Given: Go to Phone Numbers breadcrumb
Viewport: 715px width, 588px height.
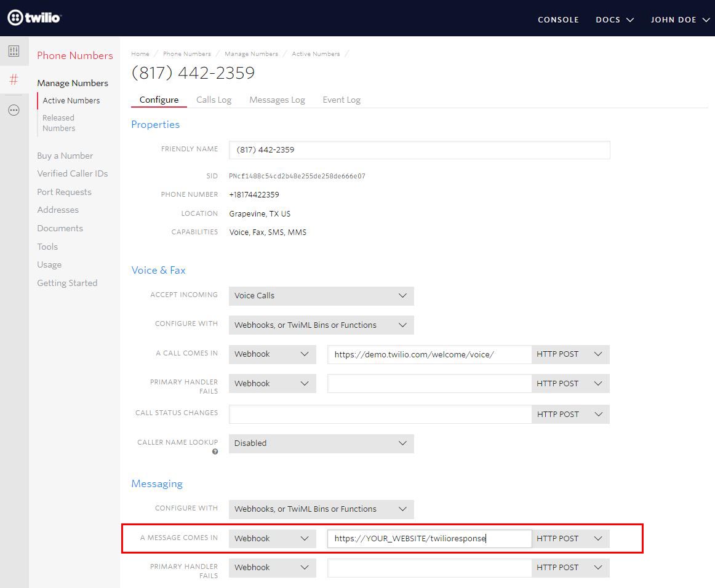Looking at the screenshot, I should pyautogui.click(x=187, y=54).
